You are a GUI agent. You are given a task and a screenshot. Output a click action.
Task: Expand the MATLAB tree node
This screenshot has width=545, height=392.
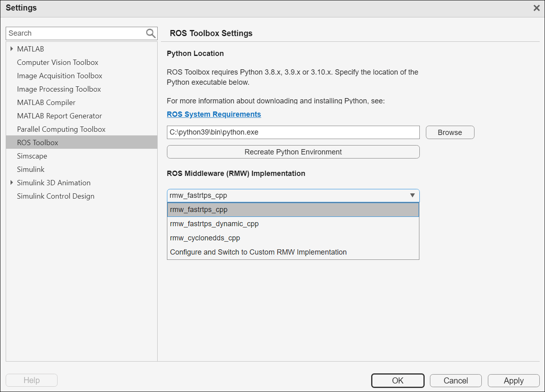pyautogui.click(x=12, y=49)
